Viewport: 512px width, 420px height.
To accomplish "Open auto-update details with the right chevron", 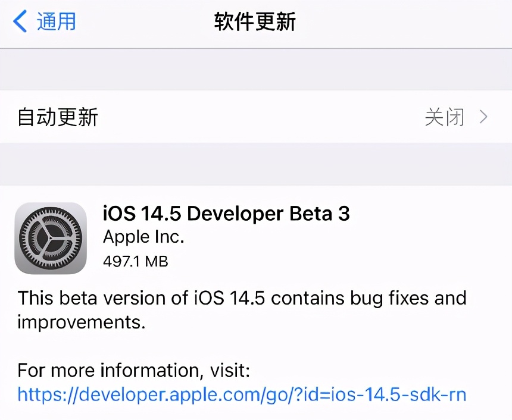I will 484,117.
